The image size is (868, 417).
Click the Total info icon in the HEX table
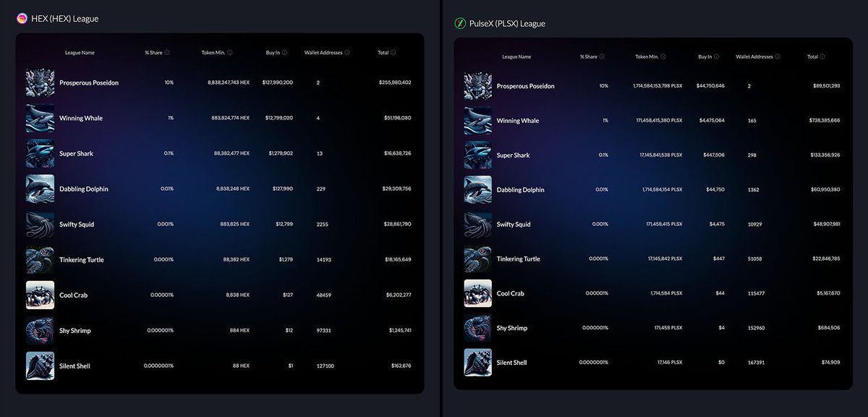[x=393, y=53]
